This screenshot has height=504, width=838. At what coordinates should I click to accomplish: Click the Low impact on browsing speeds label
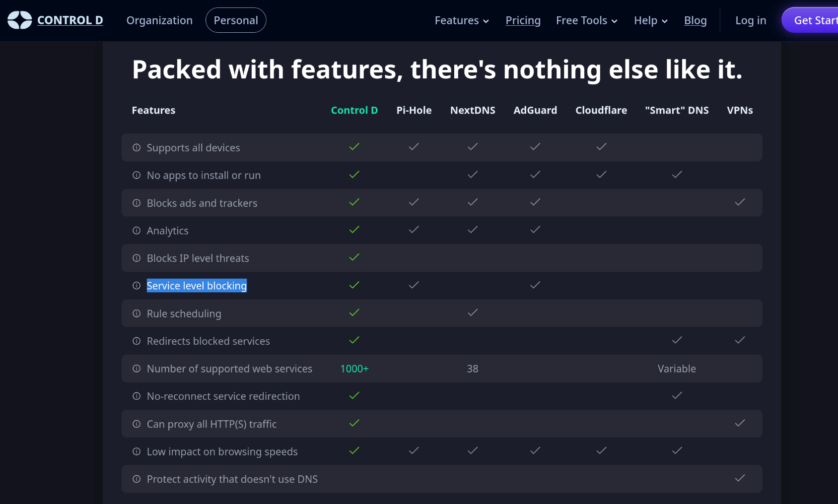click(x=222, y=451)
